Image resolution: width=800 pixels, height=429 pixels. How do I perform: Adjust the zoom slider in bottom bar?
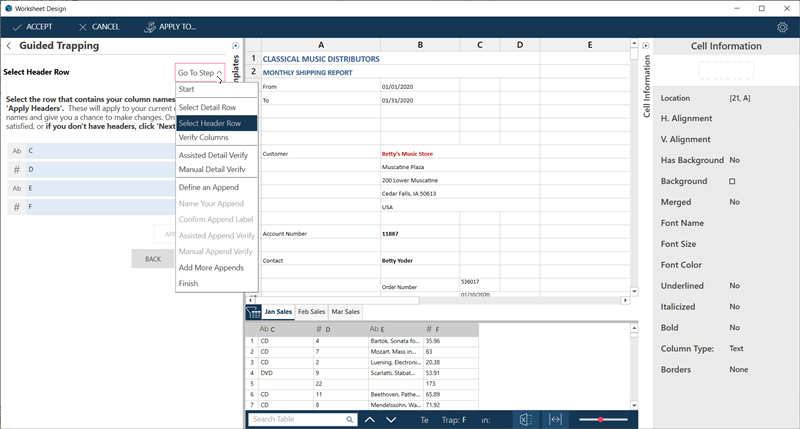click(x=601, y=419)
